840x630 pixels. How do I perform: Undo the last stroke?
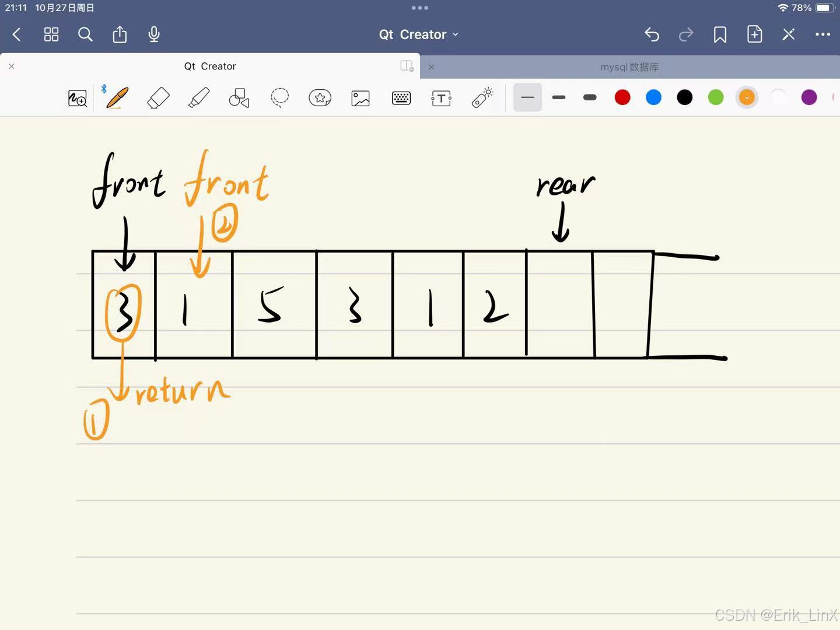point(652,34)
